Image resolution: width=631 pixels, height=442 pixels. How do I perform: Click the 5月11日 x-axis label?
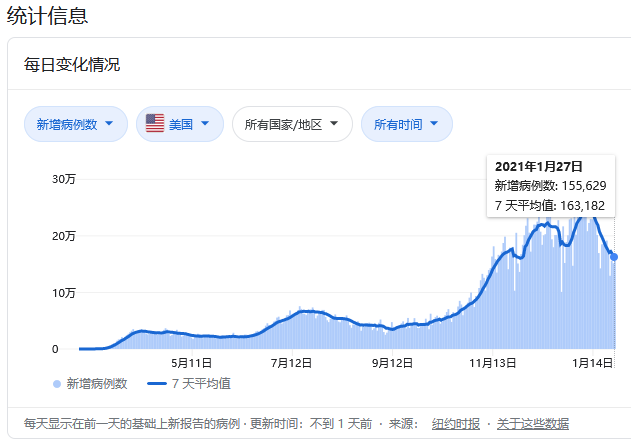191,363
